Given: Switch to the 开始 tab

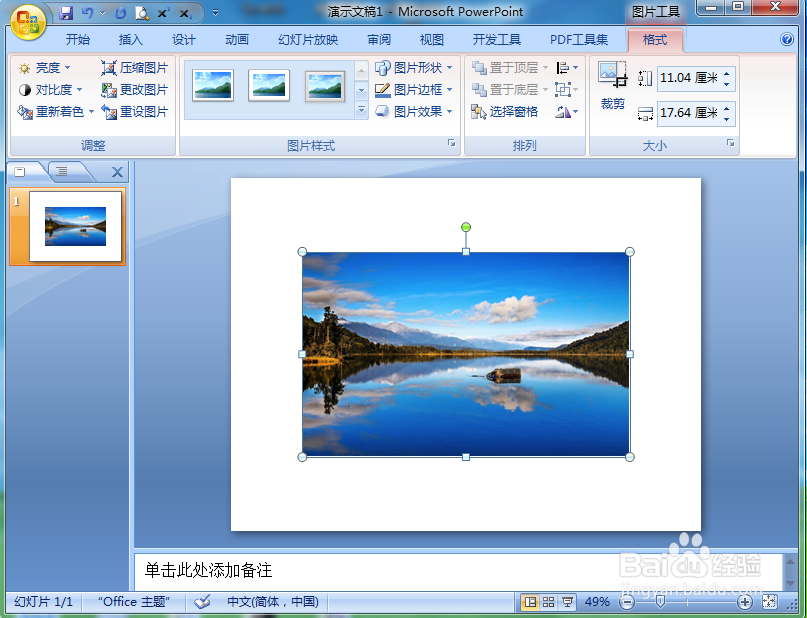Looking at the screenshot, I should pos(78,40).
